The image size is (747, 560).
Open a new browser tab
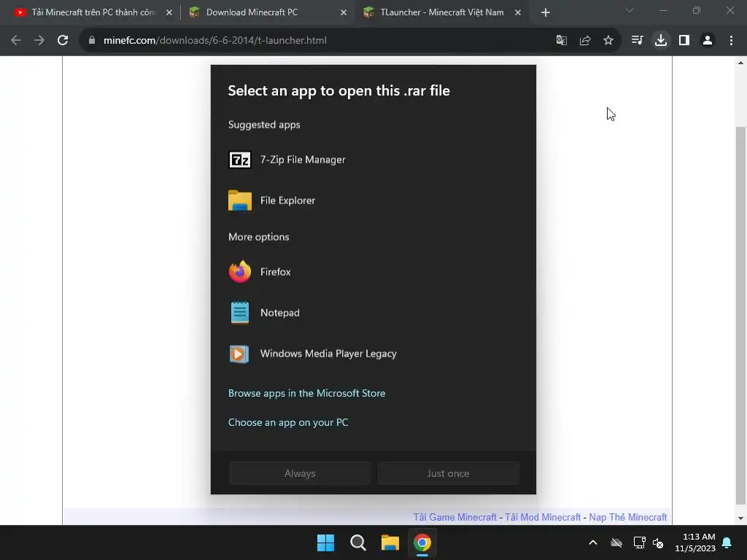click(x=546, y=12)
